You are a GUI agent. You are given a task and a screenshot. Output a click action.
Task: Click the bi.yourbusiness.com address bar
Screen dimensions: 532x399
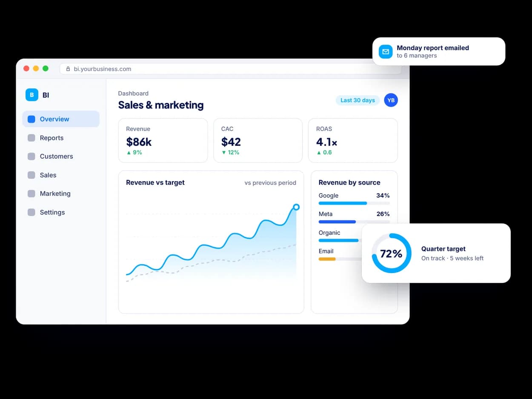(230, 69)
